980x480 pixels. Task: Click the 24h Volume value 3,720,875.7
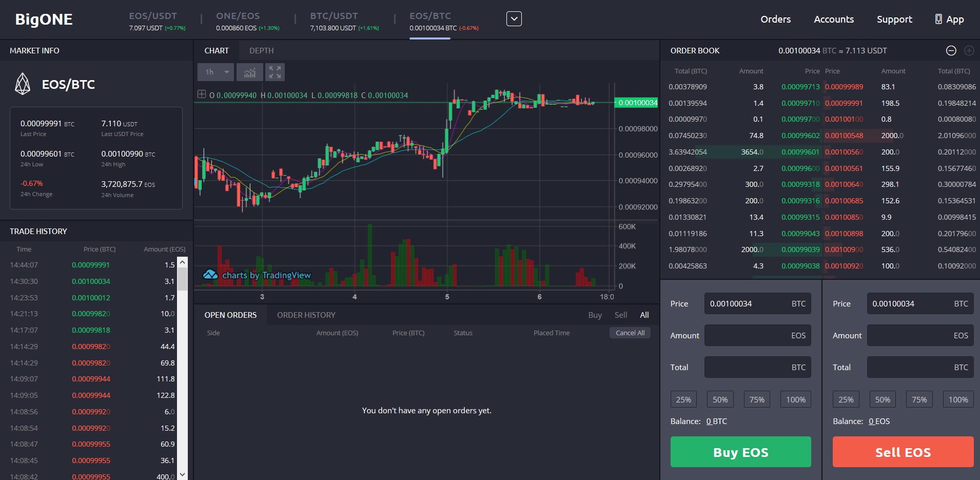[x=122, y=184]
